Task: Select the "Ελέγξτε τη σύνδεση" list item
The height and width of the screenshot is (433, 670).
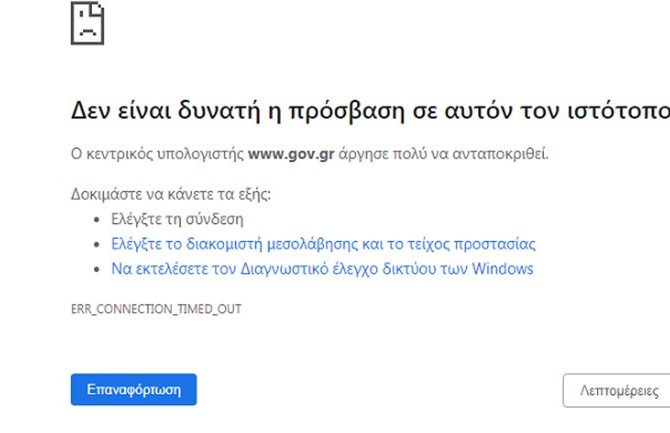Action: (x=177, y=218)
